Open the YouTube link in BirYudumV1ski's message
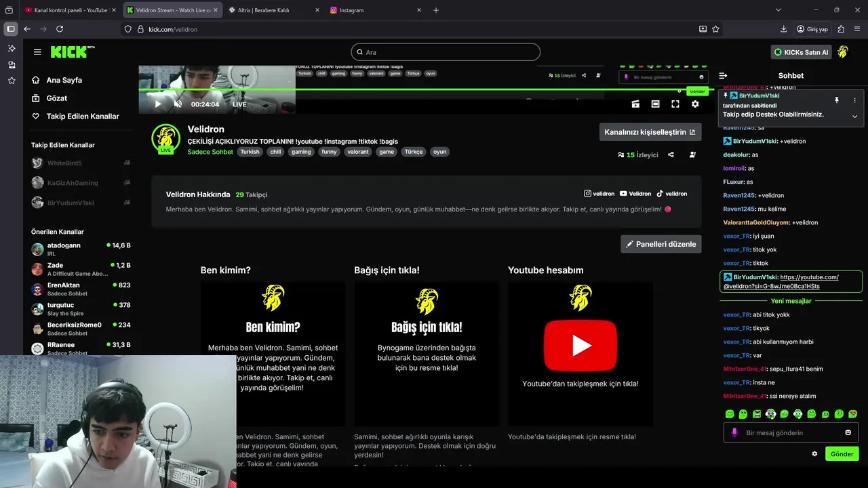Image resolution: width=868 pixels, height=488 pixels. click(x=781, y=281)
